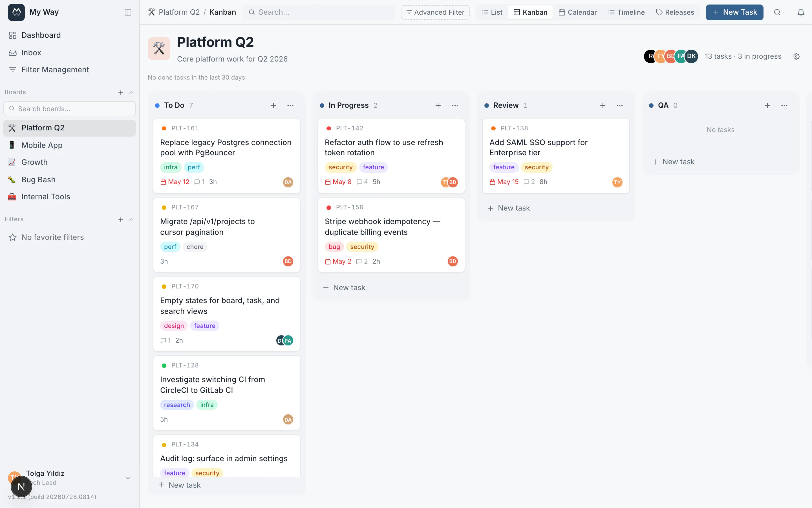Click the round N badge at bottom left
Image resolution: width=812 pixels, height=508 pixels.
pyautogui.click(x=21, y=487)
